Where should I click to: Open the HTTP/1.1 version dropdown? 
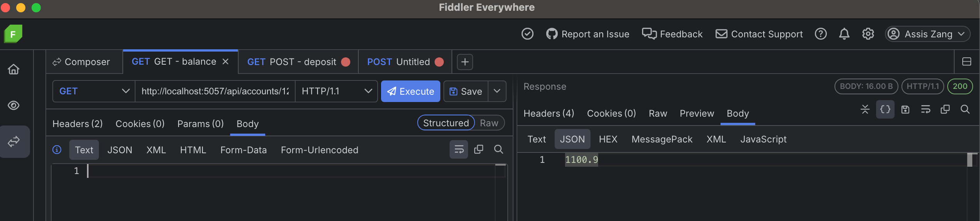pyautogui.click(x=336, y=91)
